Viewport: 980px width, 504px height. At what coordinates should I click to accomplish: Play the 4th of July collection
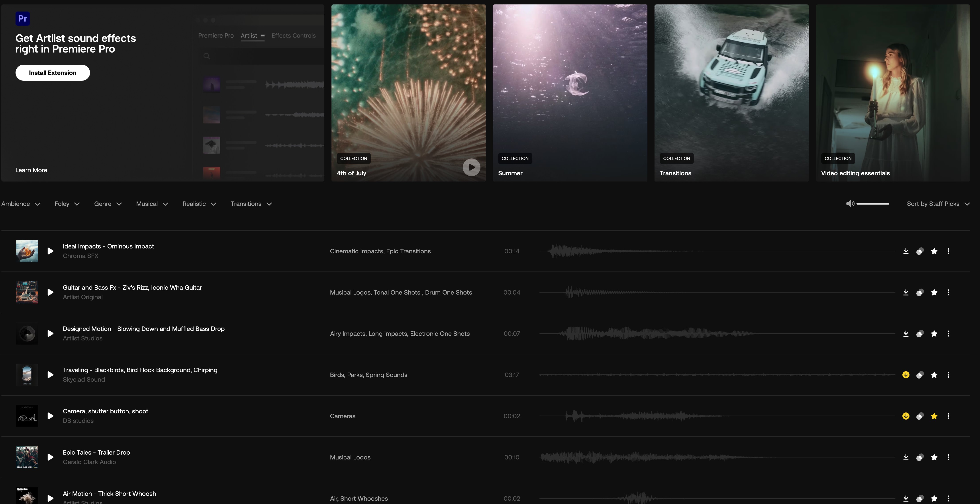click(471, 167)
